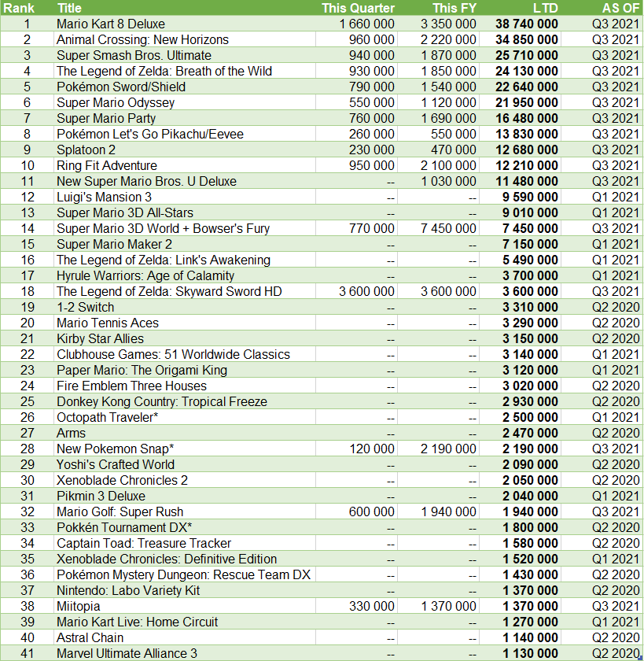Select Zelda: Breath of the Wild cell

185,71
